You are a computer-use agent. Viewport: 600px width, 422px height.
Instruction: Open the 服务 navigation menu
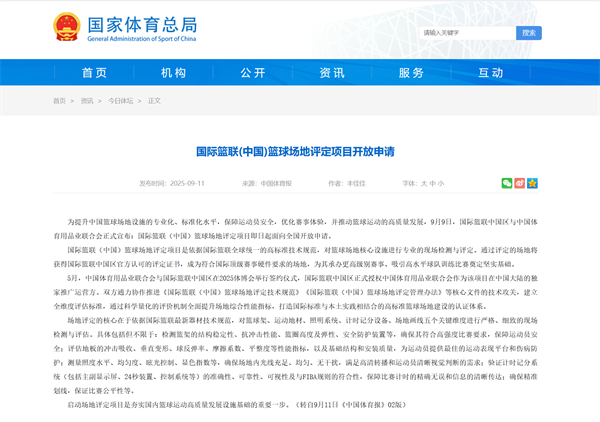coord(411,73)
